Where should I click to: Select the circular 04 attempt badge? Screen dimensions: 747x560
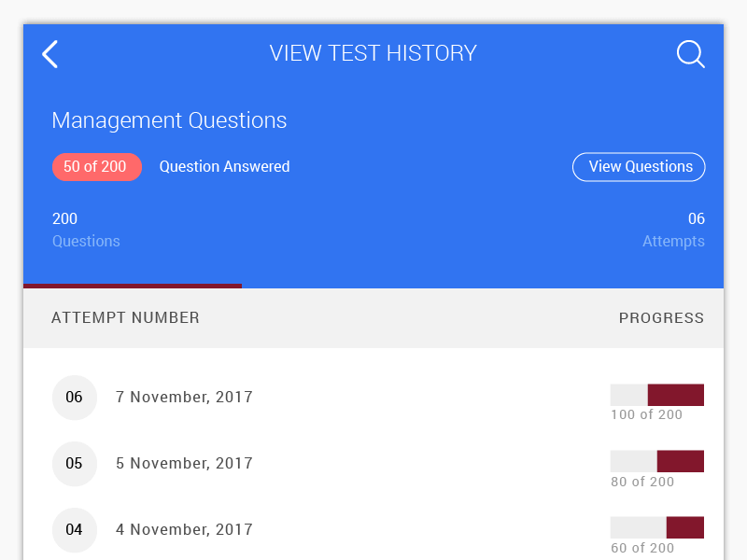point(75,529)
